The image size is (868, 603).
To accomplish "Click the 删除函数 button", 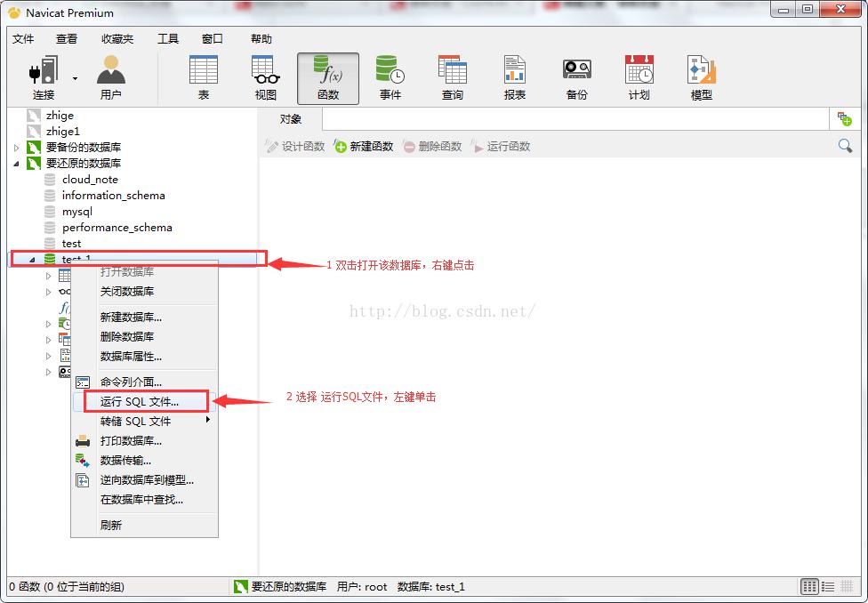I will [432, 146].
